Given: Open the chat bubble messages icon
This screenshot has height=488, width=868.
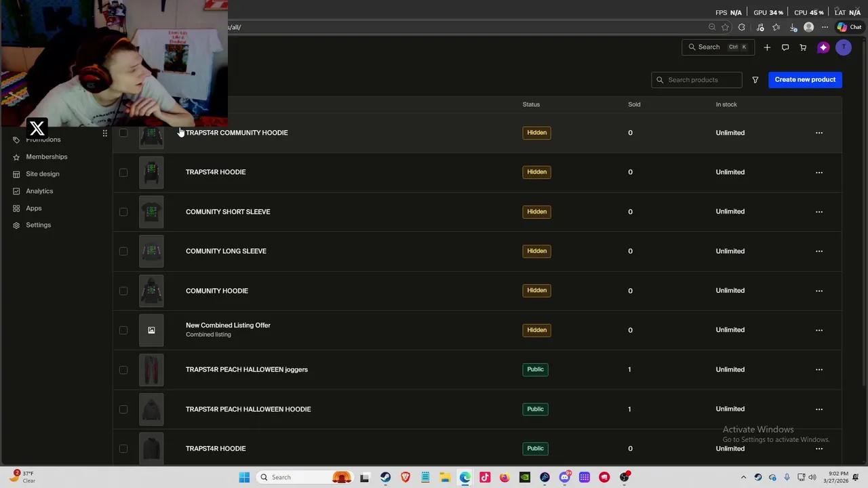Looking at the screenshot, I should [785, 47].
